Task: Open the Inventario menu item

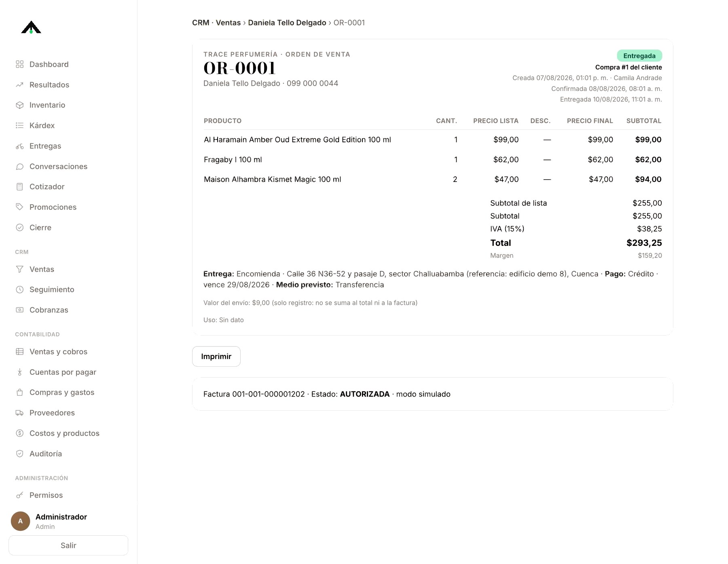Action: point(47,105)
